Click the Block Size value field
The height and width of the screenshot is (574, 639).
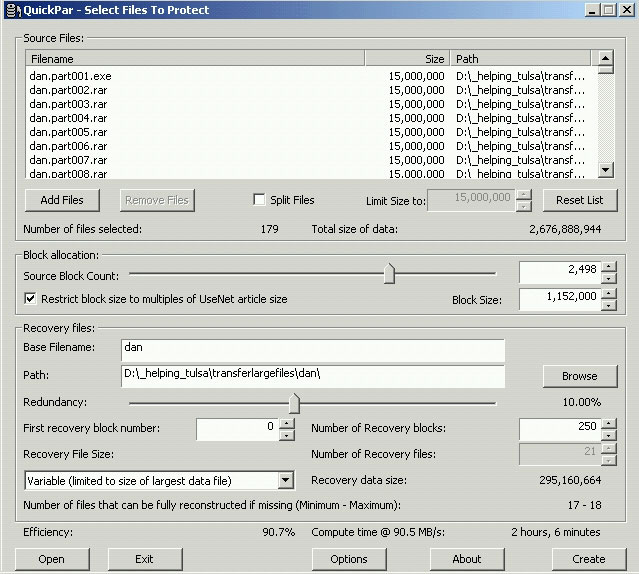560,299
